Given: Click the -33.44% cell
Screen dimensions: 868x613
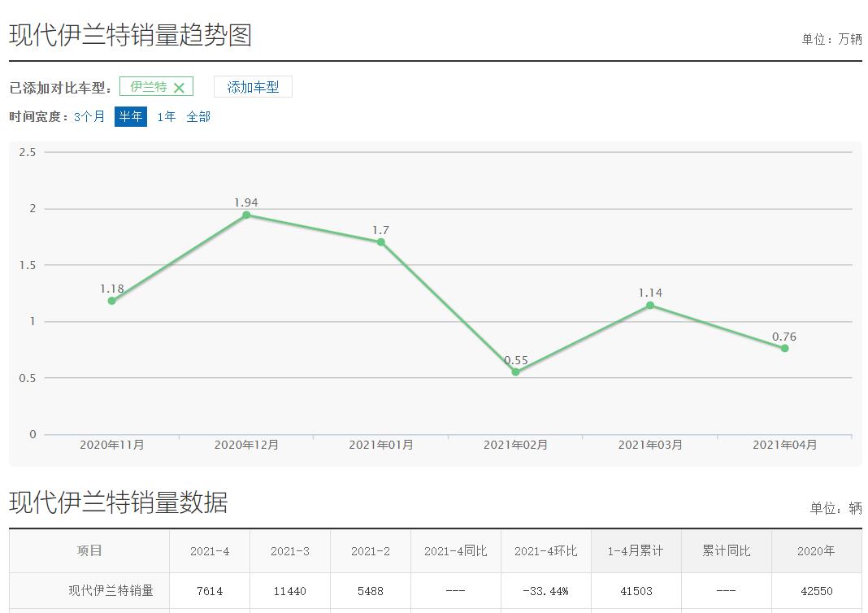Looking at the screenshot, I should tap(546, 591).
